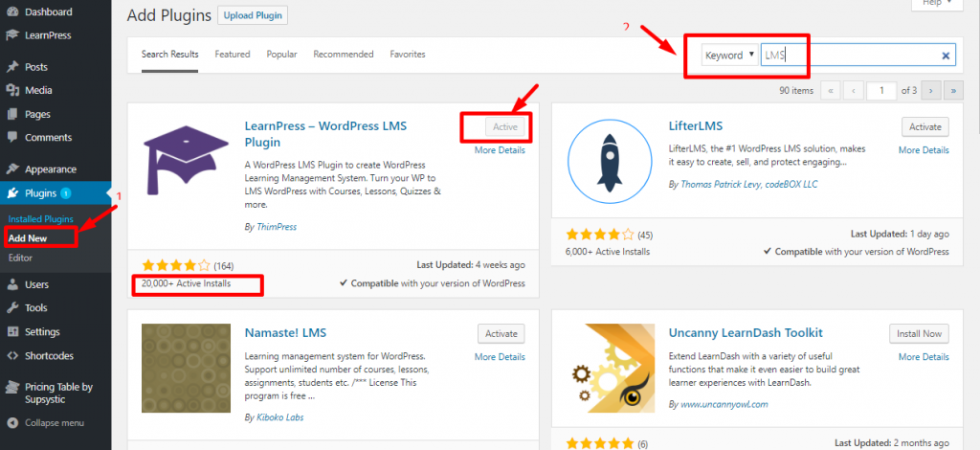Click the Uncanny LearnDash Toolkit logo
980x450 pixels.
pyautogui.click(x=610, y=367)
